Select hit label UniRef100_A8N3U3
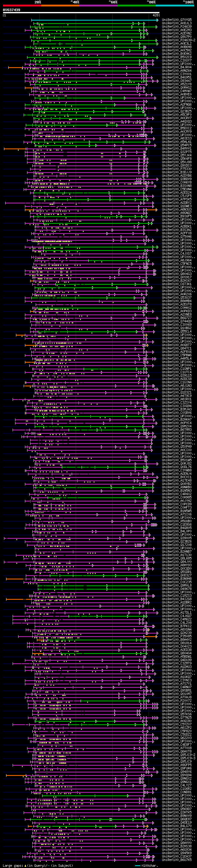Image resolution: width=197 pixels, height=868 pixels. point(177,210)
